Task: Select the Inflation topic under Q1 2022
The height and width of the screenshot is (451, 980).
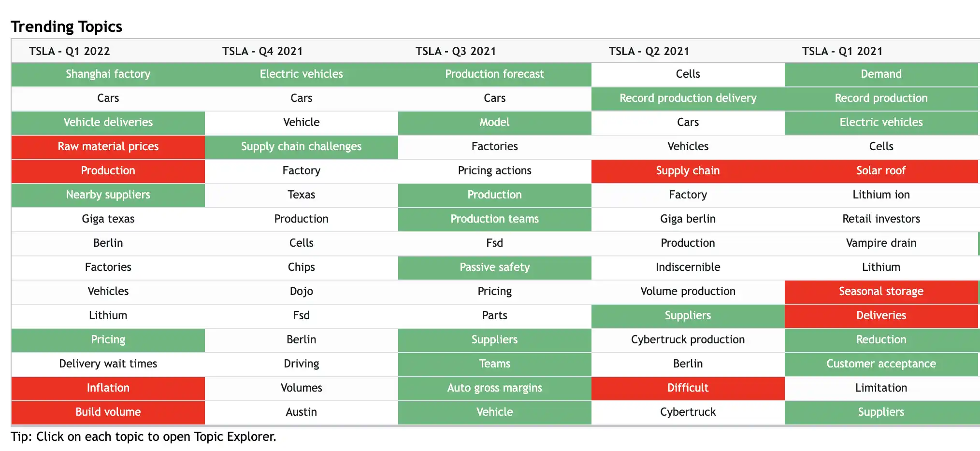Action: click(108, 388)
